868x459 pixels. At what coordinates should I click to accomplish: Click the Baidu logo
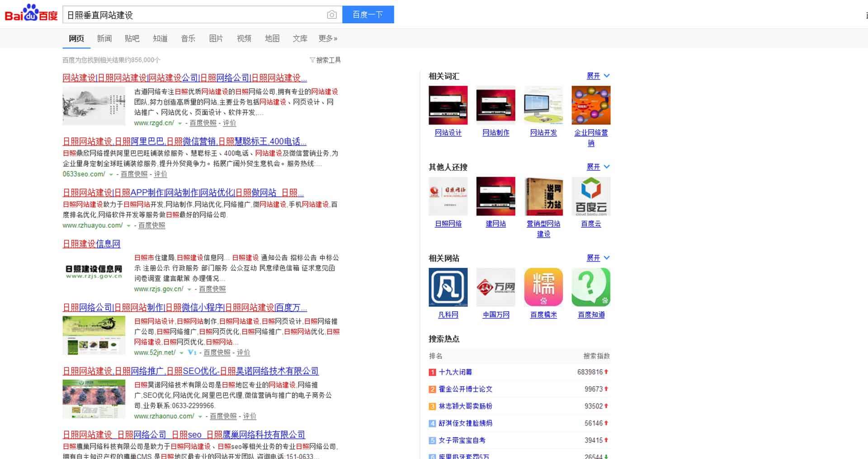tap(31, 13)
